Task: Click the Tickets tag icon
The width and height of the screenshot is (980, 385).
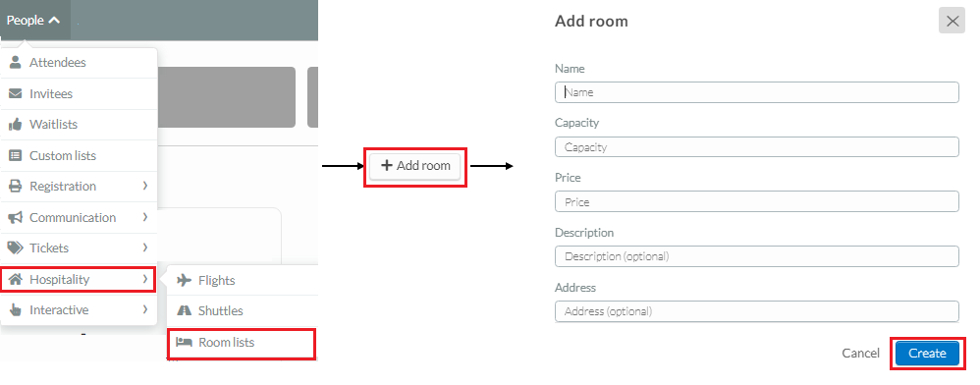Action: tap(15, 248)
